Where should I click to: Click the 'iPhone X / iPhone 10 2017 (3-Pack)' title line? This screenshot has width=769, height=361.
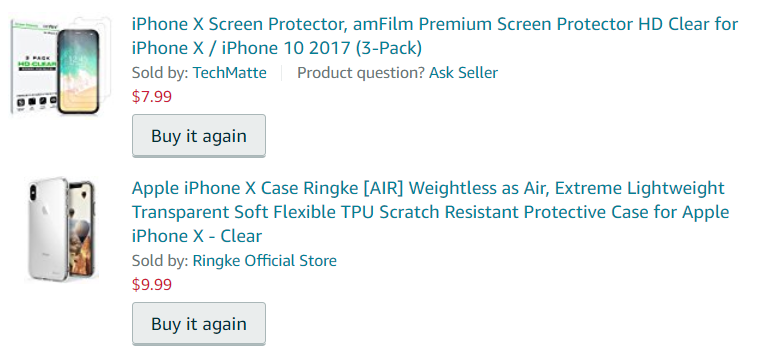277,48
